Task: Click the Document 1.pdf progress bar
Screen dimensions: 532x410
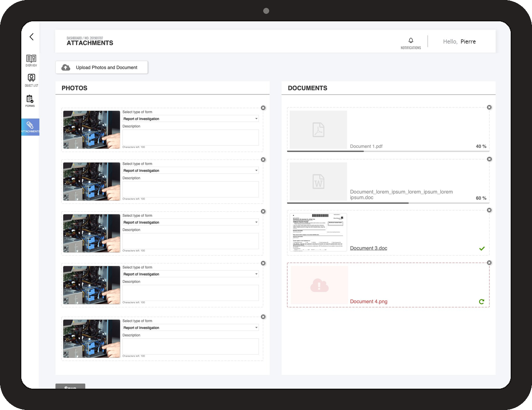Action: (x=388, y=151)
